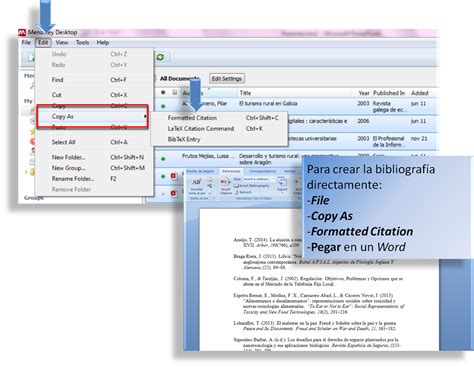Open the File menu
The width and height of the screenshot is (474, 367).
pyautogui.click(x=26, y=43)
